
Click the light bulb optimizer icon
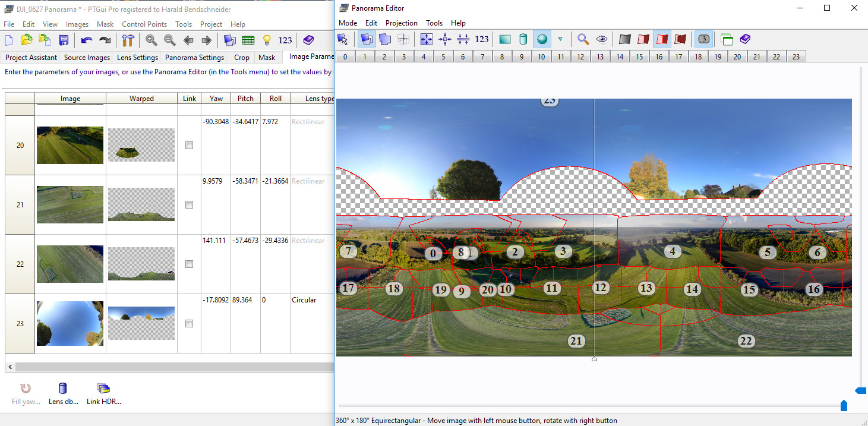pyautogui.click(x=267, y=40)
